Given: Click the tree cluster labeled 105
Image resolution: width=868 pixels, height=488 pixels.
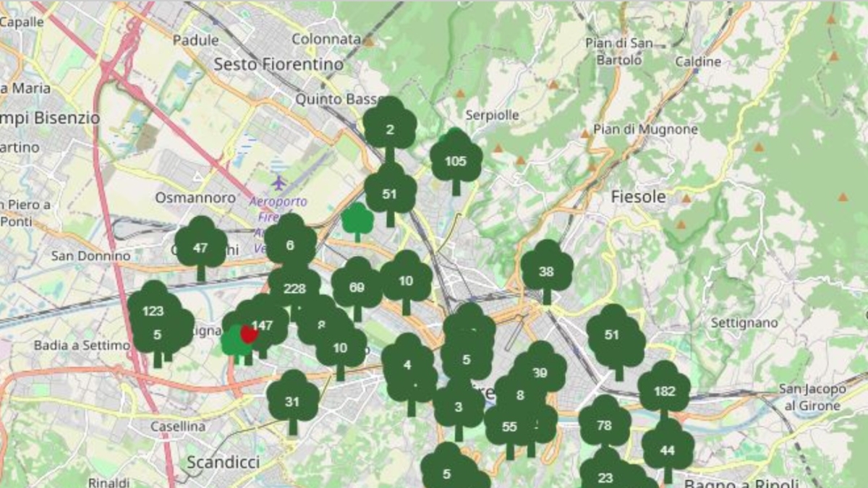Looking at the screenshot, I should coord(456,162).
